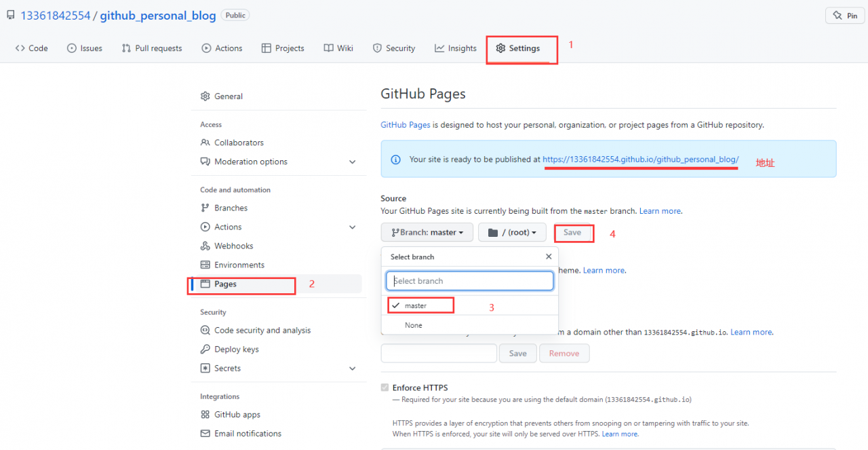The height and width of the screenshot is (450, 868).
Task: Expand the Secrets chevron
Action: [352, 369]
